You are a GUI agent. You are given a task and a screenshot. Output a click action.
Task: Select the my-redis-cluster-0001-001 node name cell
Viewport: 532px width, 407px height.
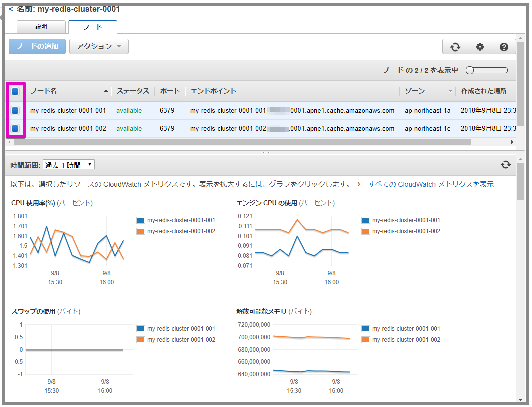[x=68, y=110]
